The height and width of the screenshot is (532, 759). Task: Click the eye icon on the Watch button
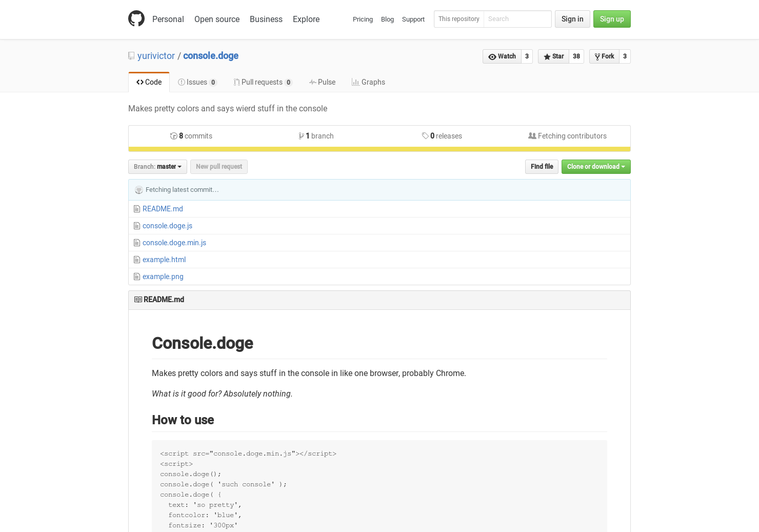(493, 56)
